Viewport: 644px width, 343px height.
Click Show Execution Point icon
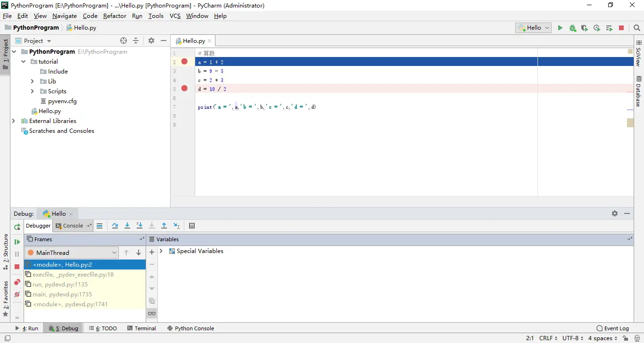[x=99, y=226]
